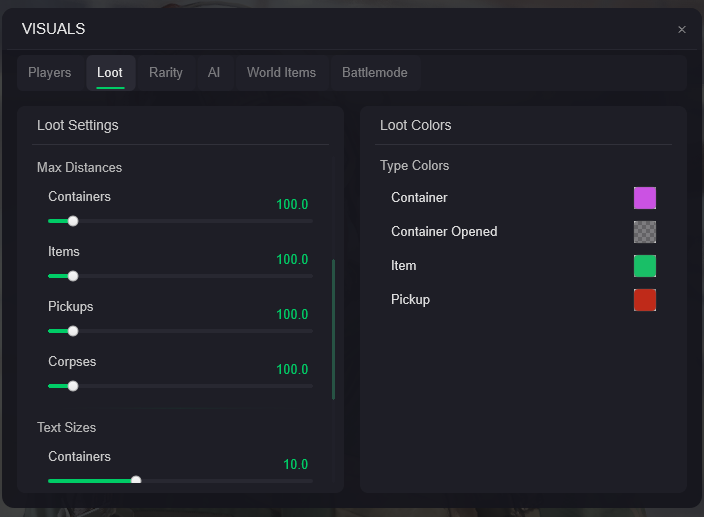Screen dimensions: 704x517
Task: Switch to the Players tab
Action: [50, 73]
